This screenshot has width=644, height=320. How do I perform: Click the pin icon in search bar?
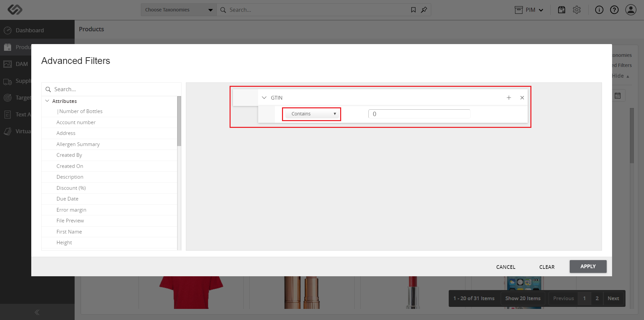(x=424, y=10)
